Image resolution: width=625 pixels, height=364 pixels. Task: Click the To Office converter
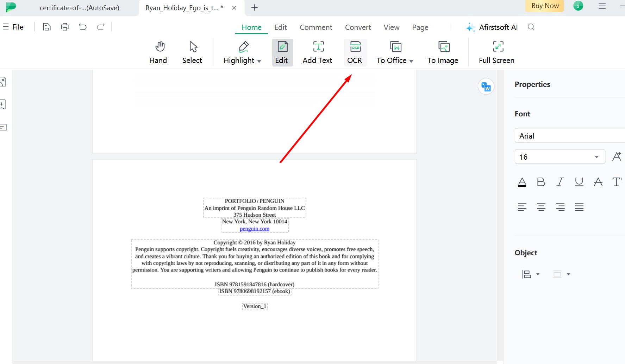[392, 53]
